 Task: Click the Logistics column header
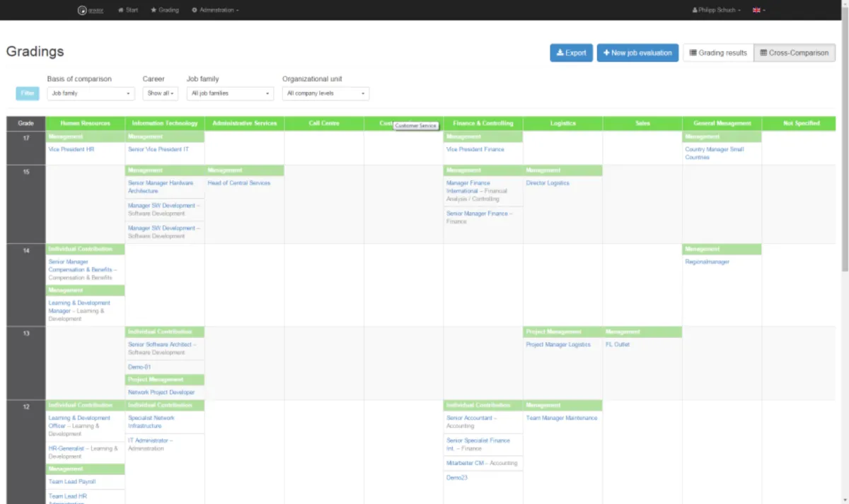[563, 124]
